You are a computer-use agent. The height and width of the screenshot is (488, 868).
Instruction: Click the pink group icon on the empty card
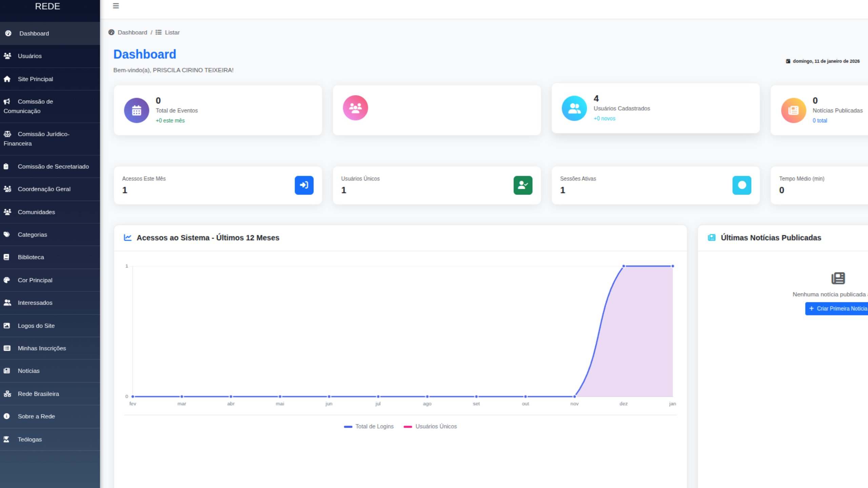click(x=355, y=108)
